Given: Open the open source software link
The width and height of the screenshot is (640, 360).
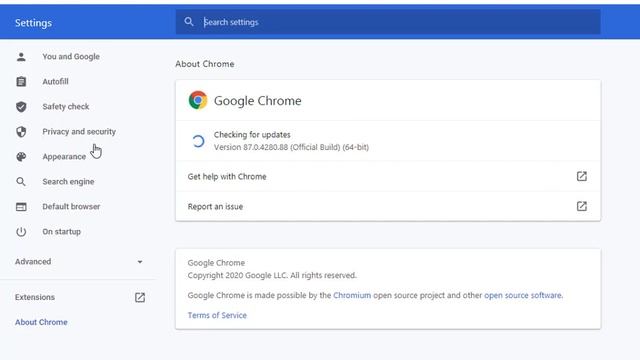Looking at the screenshot, I should [523, 295].
